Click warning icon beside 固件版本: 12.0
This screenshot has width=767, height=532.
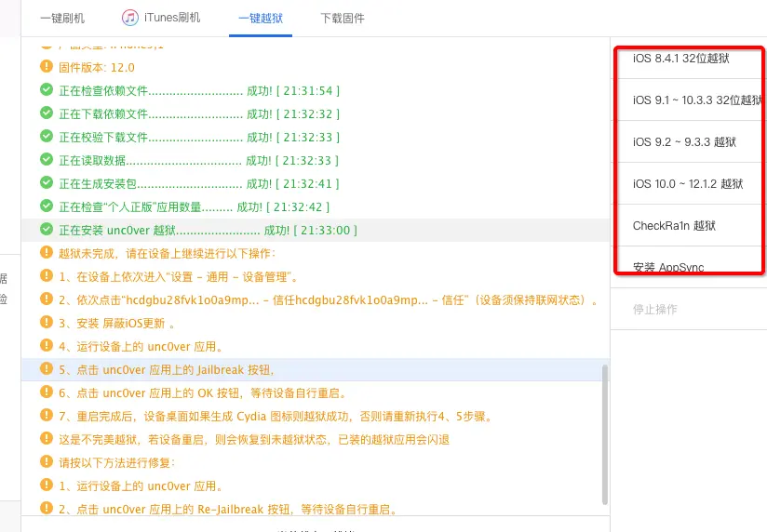point(47,66)
